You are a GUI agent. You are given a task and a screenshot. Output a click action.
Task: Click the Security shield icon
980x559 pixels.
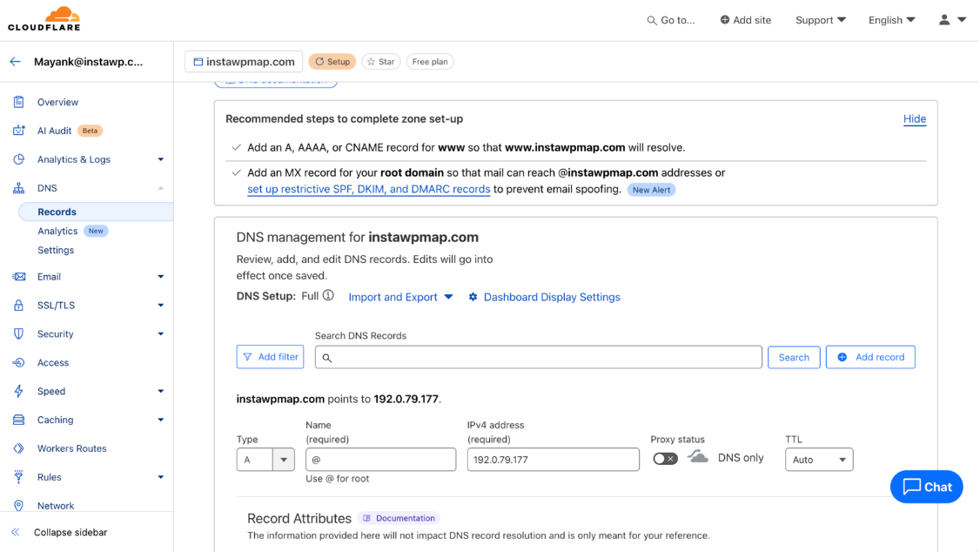19,333
